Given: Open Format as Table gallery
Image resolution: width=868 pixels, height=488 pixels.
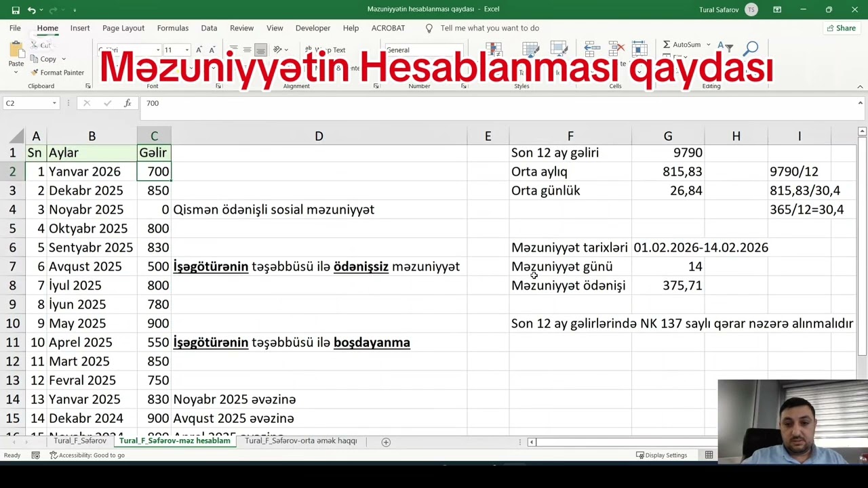Looking at the screenshot, I should point(530,50).
